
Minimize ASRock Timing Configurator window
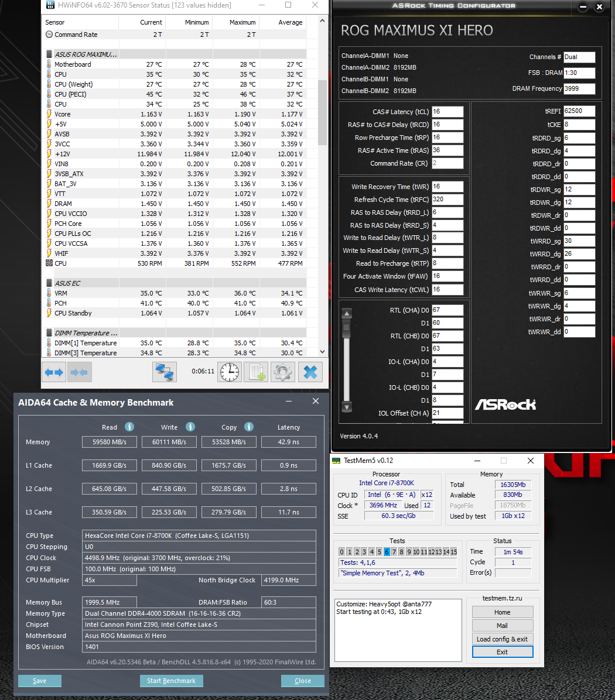pos(583,6)
